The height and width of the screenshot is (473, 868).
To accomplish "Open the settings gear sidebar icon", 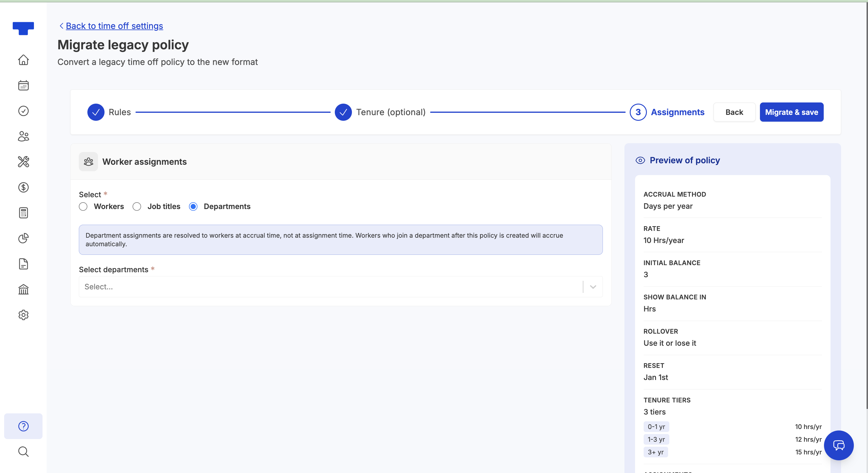I will pos(23,315).
